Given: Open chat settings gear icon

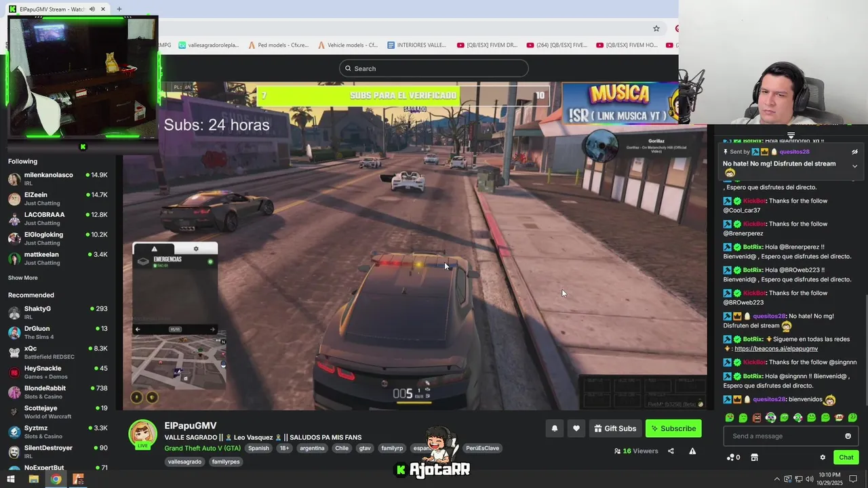Looking at the screenshot, I should point(823,457).
